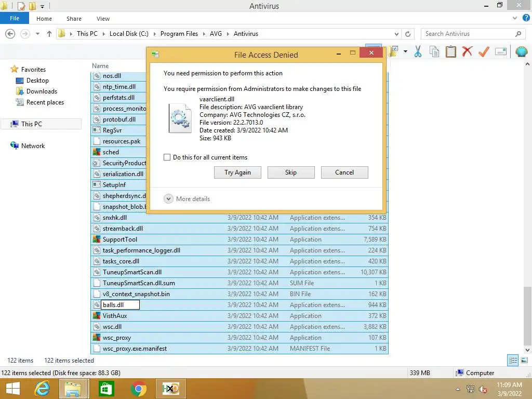Image resolution: width=532 pixels, height=399 pixels.
Task: Launch Internet Explorer from the taskbar
Action: 42,389
